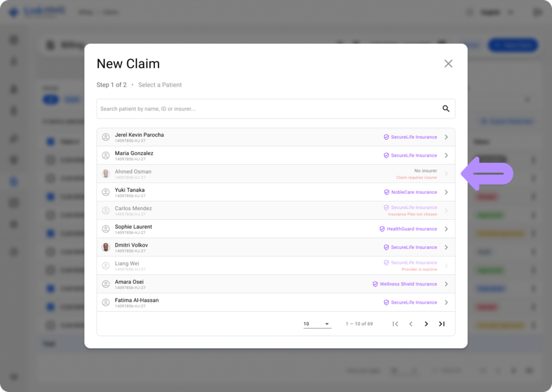Select patient name Jerel Kevin Parocha
This screenshot has width=552, height=392.
(139, 135)
